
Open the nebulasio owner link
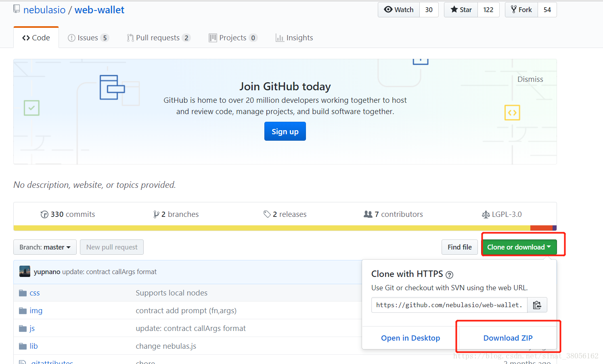tap(44, 10)
